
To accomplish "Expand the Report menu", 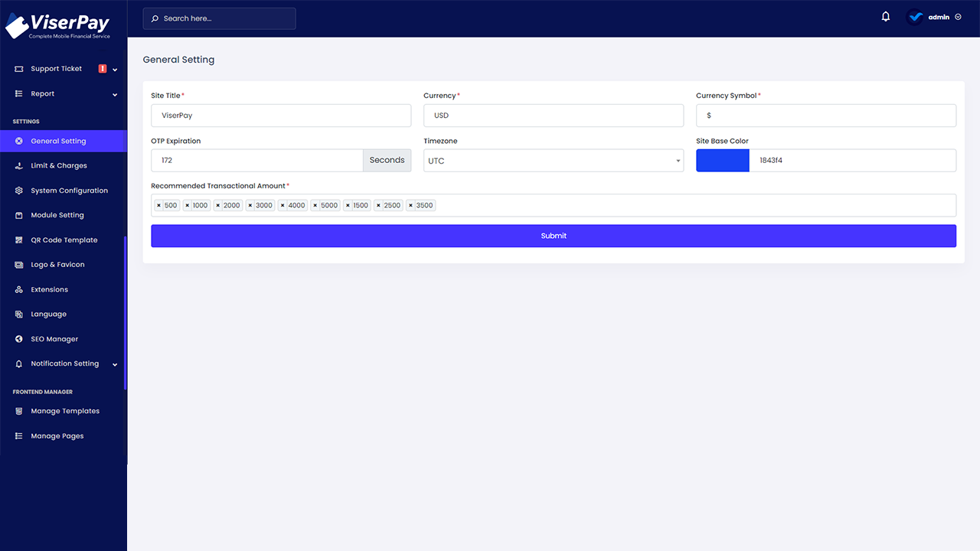I will click(42, 93).
